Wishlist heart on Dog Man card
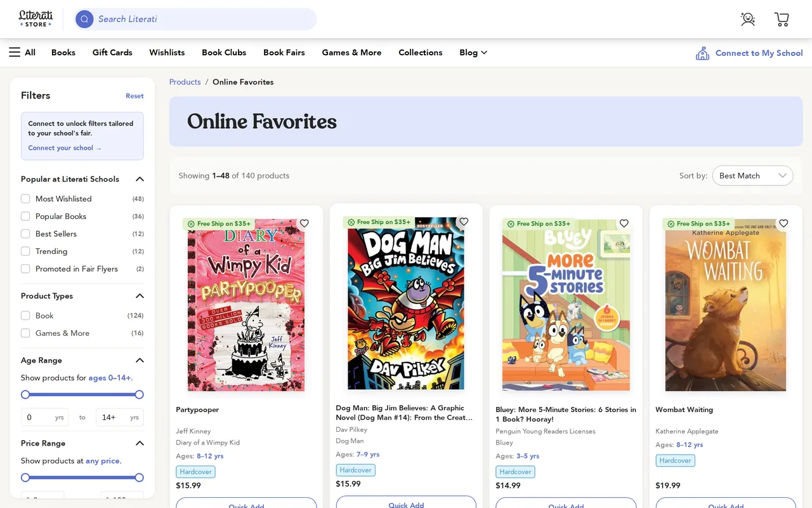Screen dimensions: 812x508 click(464, 222)
